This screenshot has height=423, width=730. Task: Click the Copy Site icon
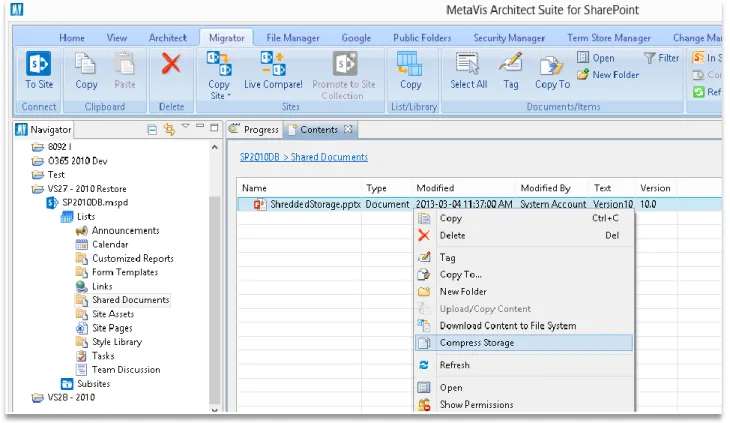click(219, 64)
